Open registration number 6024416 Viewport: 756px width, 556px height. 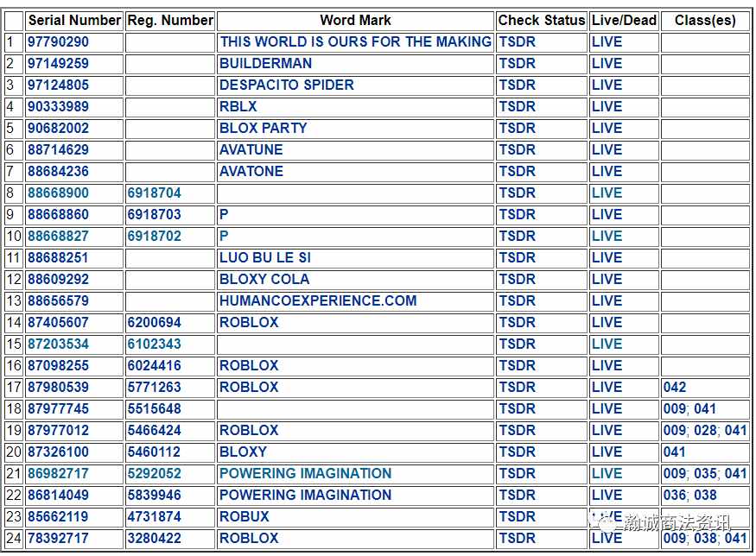155,366
